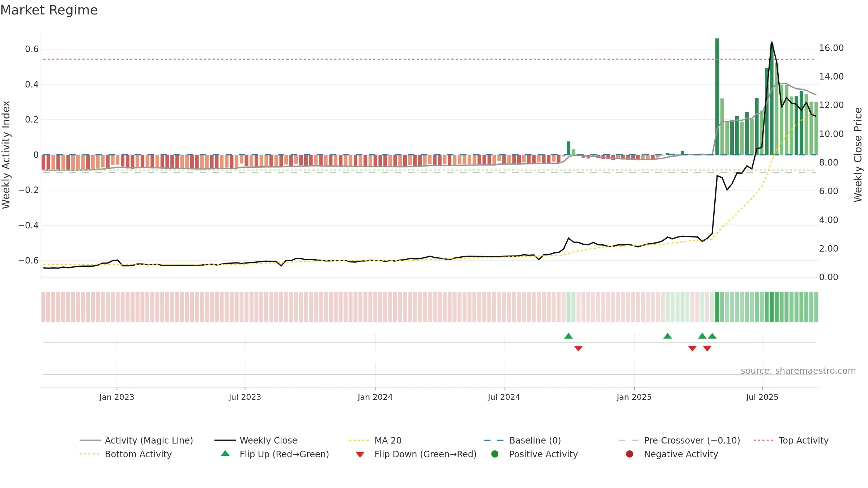Toggle the Bottom Activity legend entry

(125, 454)
